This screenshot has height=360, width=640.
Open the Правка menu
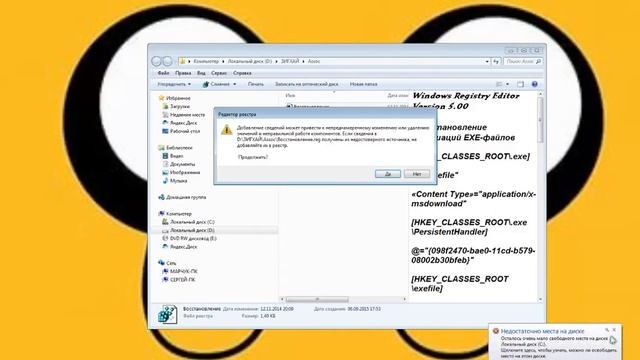[x=183, y=73]
